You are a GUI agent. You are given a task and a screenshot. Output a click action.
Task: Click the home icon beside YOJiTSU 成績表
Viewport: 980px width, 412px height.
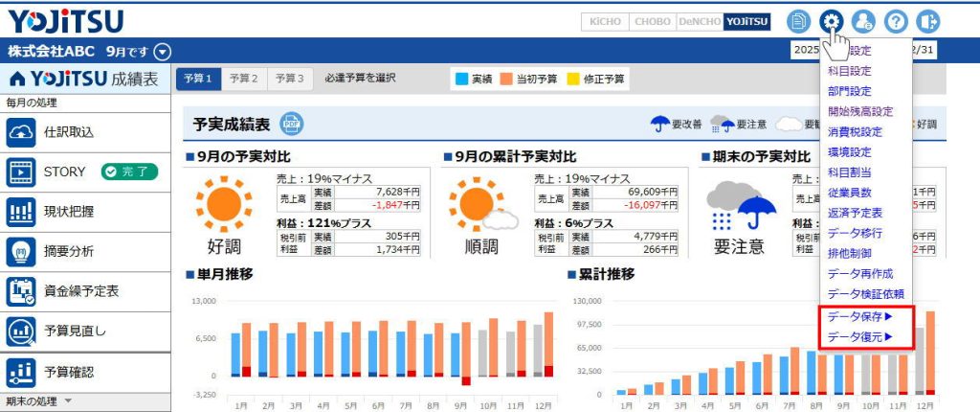click(x=18, y=79)
